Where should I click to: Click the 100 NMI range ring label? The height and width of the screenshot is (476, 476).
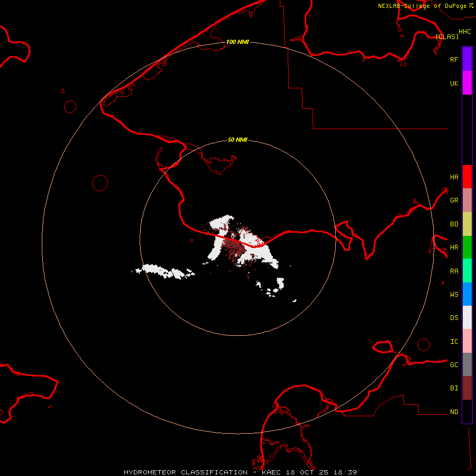click(237, 42)
